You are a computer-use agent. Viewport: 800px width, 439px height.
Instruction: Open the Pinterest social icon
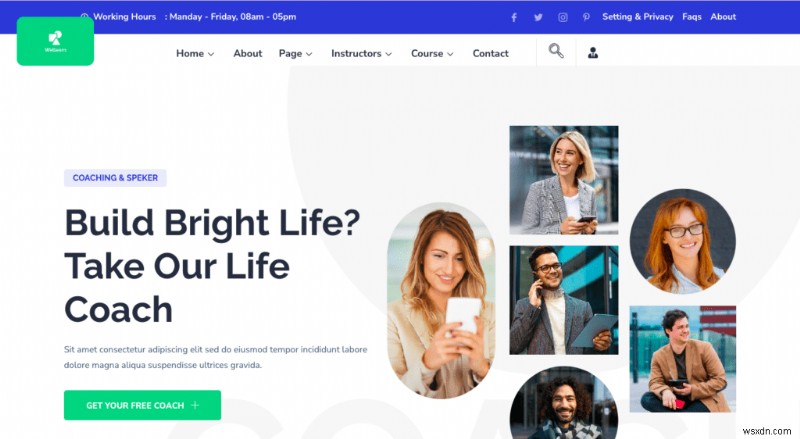pos(586,17)
